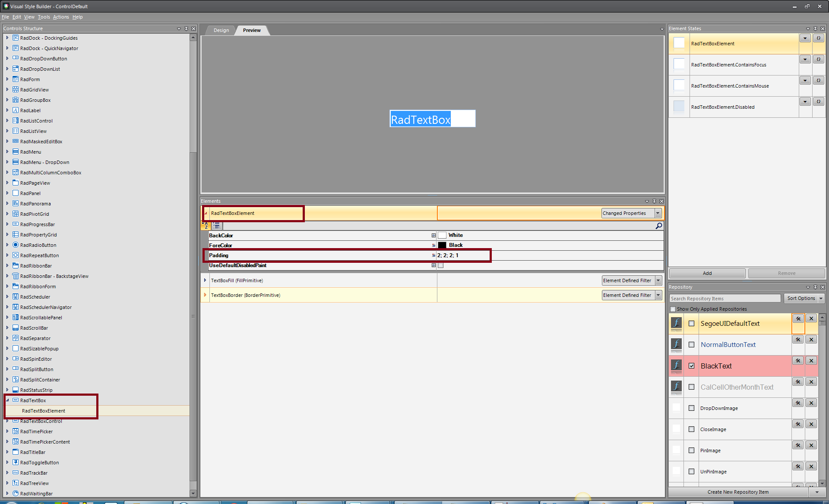The width and height of the screenshot is (829, 504).
Task: Uncheck the BlackText repository checkbox
Action: (x=691, y=366)
